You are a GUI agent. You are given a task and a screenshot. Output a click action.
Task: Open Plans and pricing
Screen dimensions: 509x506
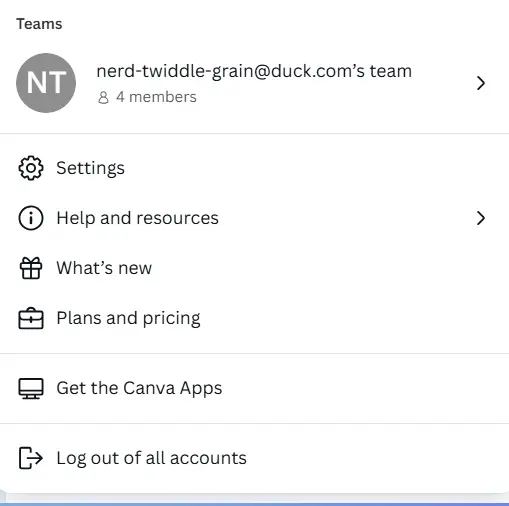tap(254, 318)
